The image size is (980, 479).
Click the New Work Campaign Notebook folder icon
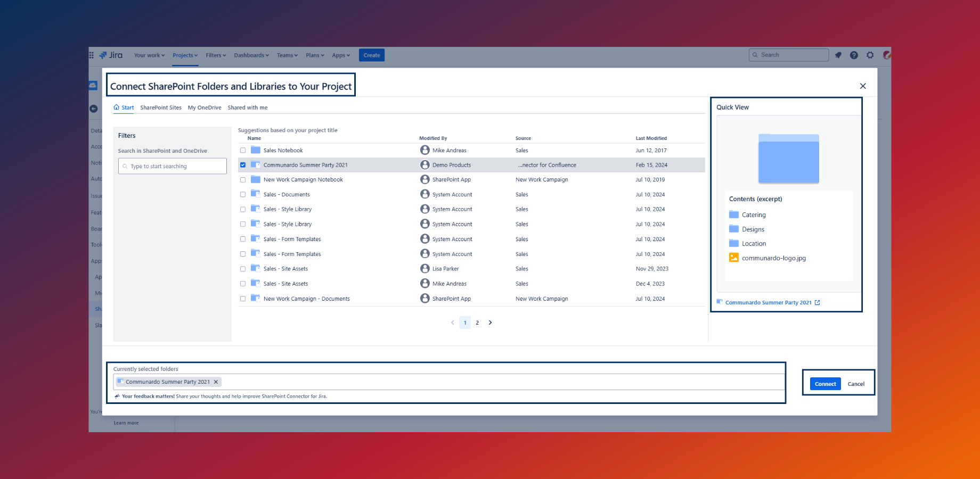256,179
